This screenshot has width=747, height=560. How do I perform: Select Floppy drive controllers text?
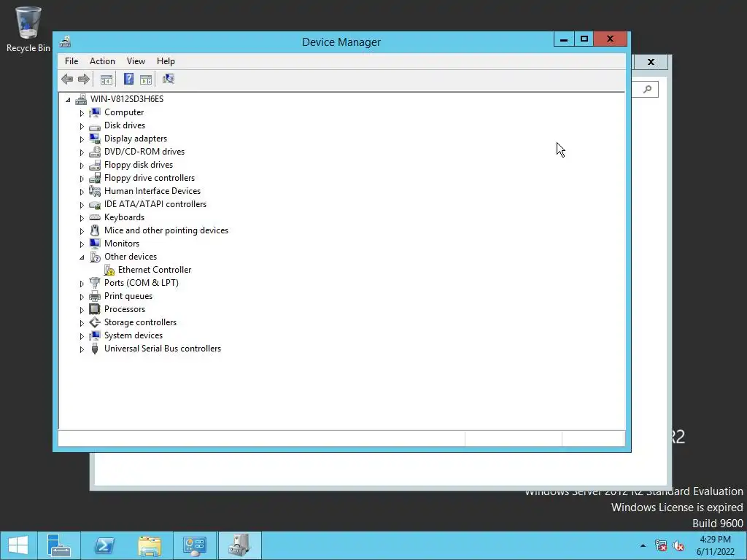point(150,178)
